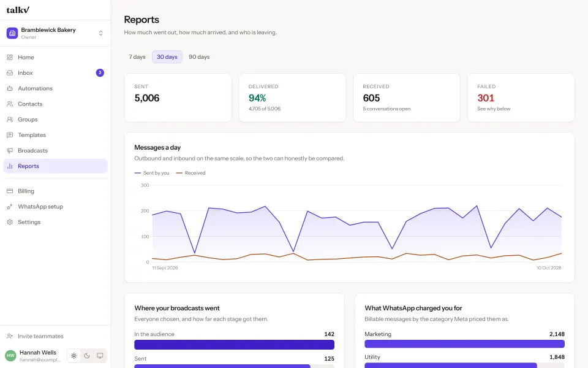Open Contacts page
This screenshot has height=368, width=588.
click(x=55, y=104)
